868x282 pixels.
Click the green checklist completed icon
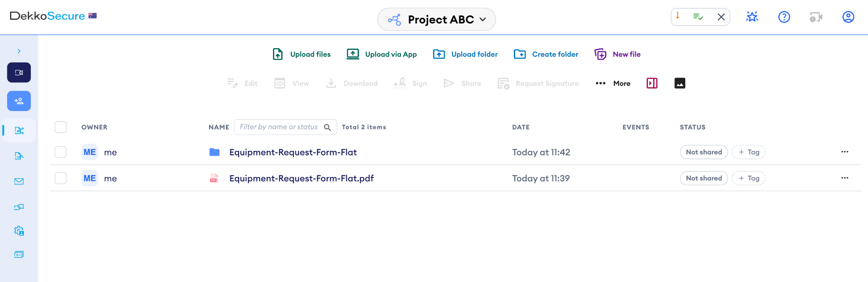point(698,17)
